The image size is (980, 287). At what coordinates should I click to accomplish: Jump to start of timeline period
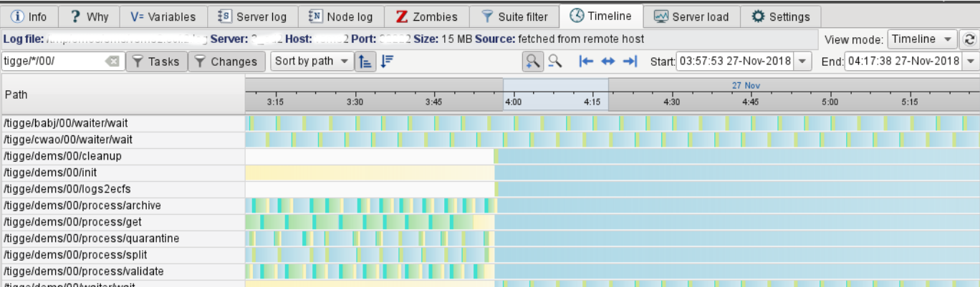click(587, 62)
